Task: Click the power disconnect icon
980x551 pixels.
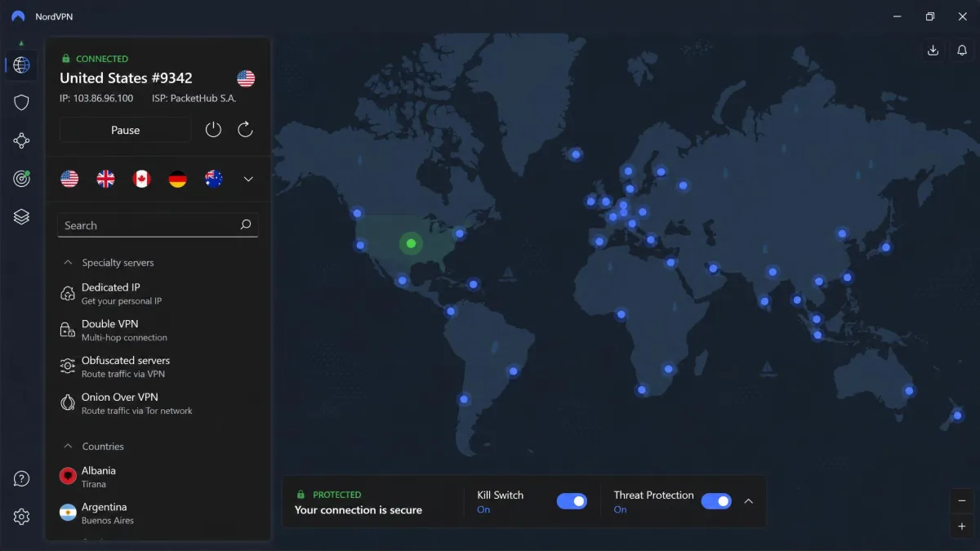Action: pos(213,130)
